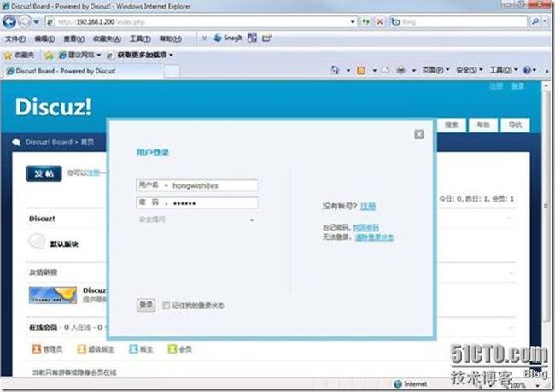Click the add to favorites bar star icon
The image size is (555, 392).
click(49, 55)
